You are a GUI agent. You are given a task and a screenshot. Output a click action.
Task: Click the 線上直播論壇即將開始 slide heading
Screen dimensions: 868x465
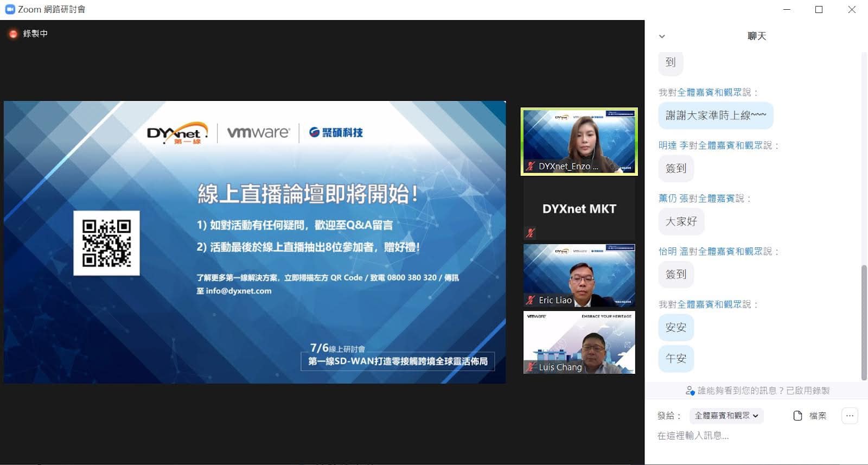click(x=308, y=194)
